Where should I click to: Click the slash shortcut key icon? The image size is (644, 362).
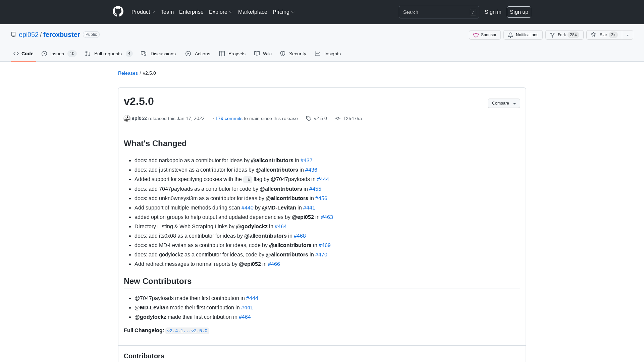(473, 12)
